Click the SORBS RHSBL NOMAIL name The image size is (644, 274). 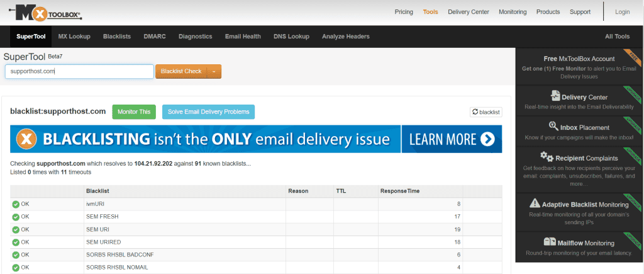117,268
